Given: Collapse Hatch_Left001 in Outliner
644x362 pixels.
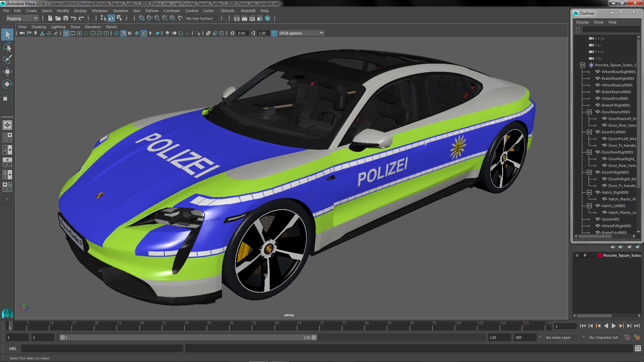Looking at the screenshot, I should coord(589,206).
